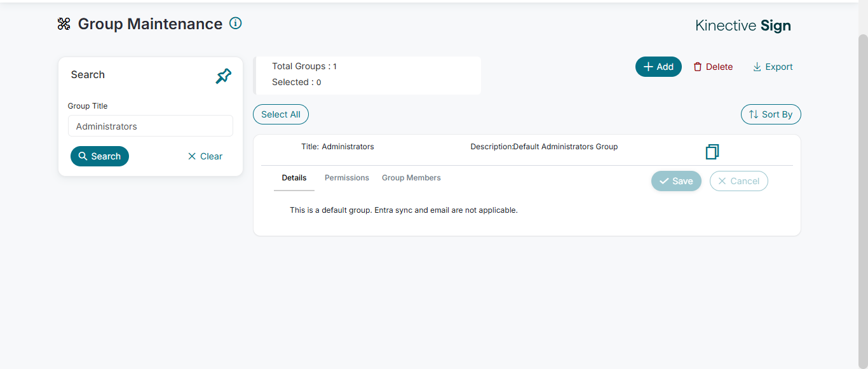Export the groups list
Screen dimensions: 868x369
pos(773,67)
